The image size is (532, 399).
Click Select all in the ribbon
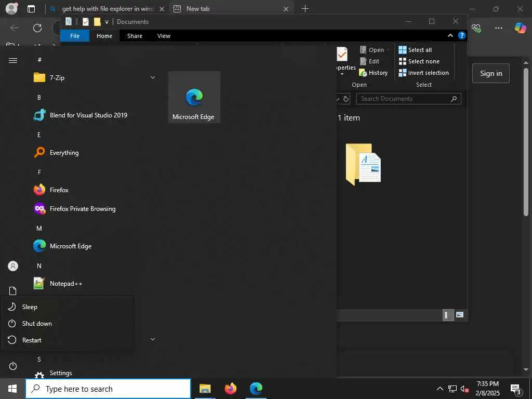415,50
